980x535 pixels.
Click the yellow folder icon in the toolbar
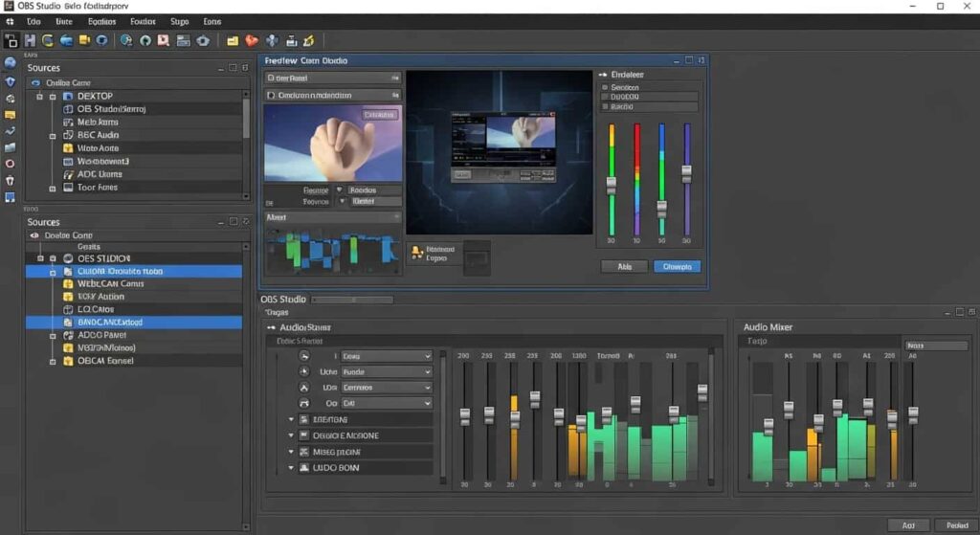tap(233, 41)
